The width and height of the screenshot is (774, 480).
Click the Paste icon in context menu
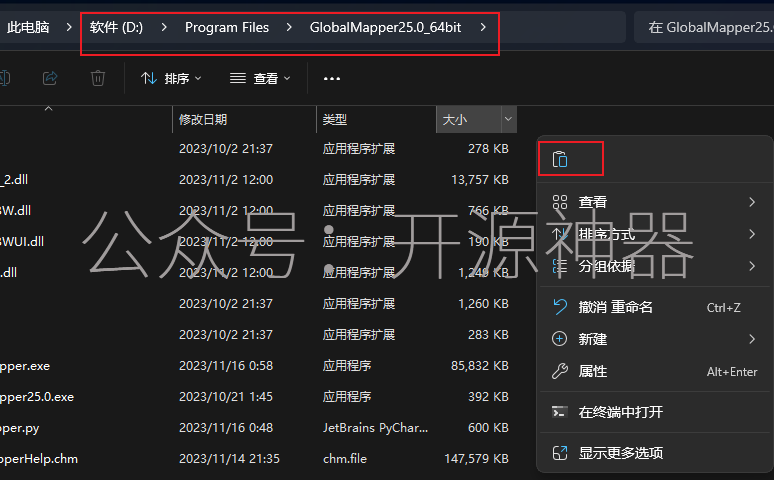pyautogui.click(x=560, y=160)
